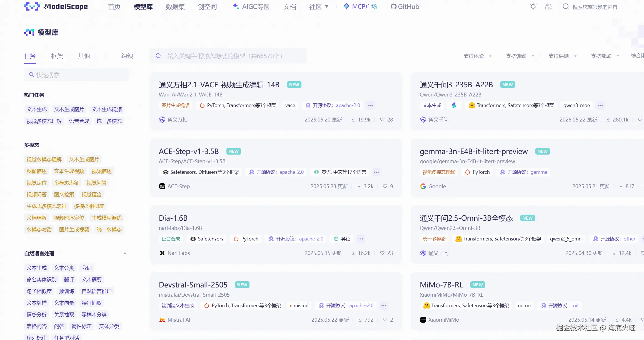Collapse the 自然语言处理 task section
This screenshot has height=340, width=644.
point(125,254)
